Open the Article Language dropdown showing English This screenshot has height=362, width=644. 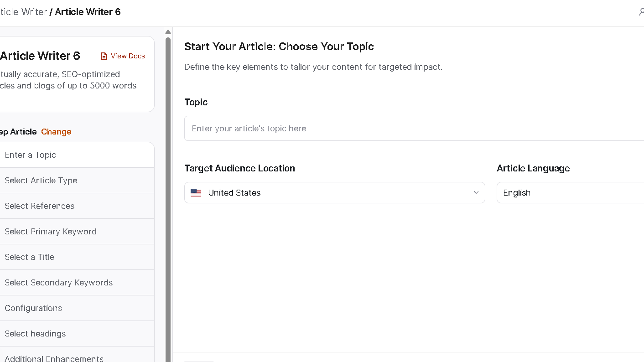(x=570, y=193)
